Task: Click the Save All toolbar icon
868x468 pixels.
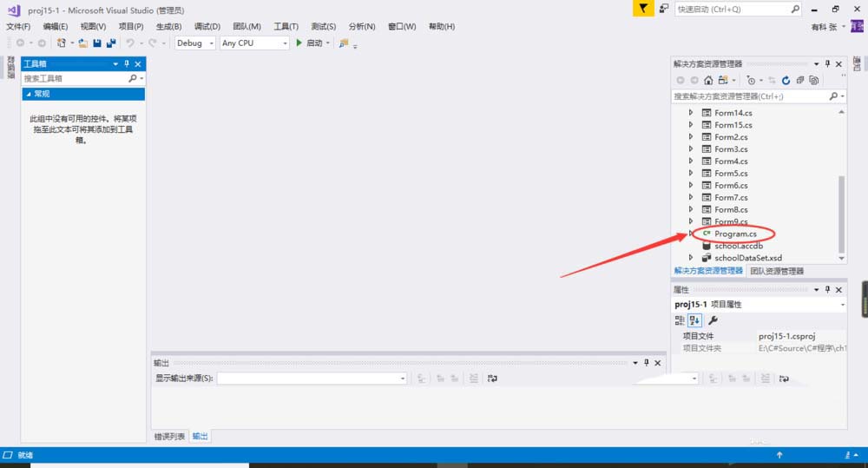Action: pyautogui.click(x=111, y=43)
